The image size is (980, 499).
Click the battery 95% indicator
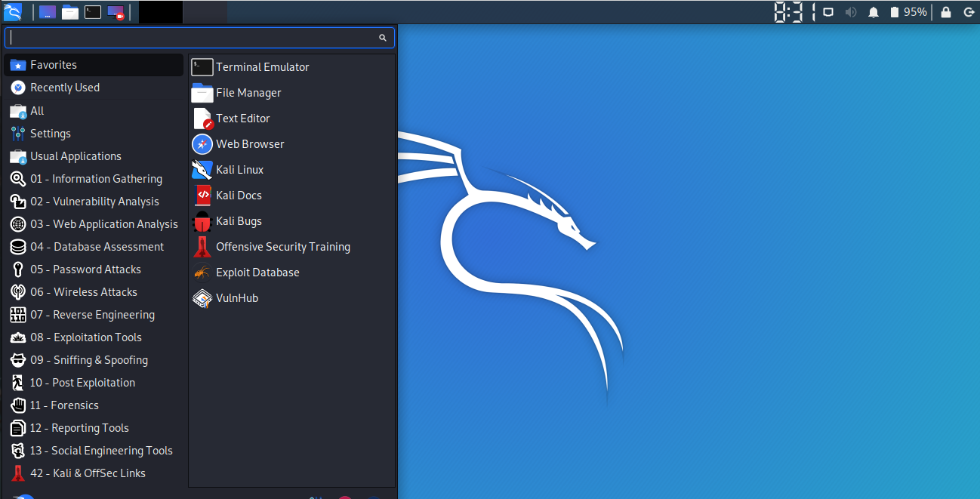click(908, 12)
